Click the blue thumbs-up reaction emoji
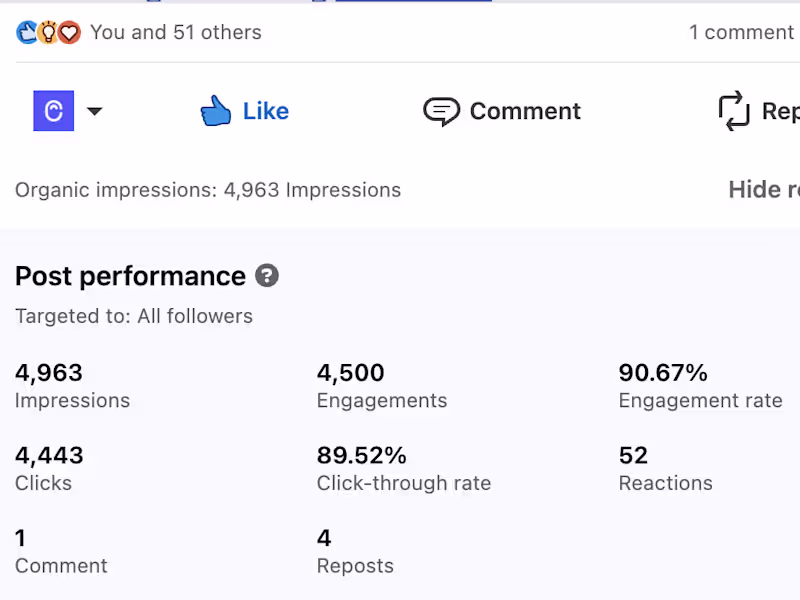Screen dimensions: 800x600 [x=27, y=33]
